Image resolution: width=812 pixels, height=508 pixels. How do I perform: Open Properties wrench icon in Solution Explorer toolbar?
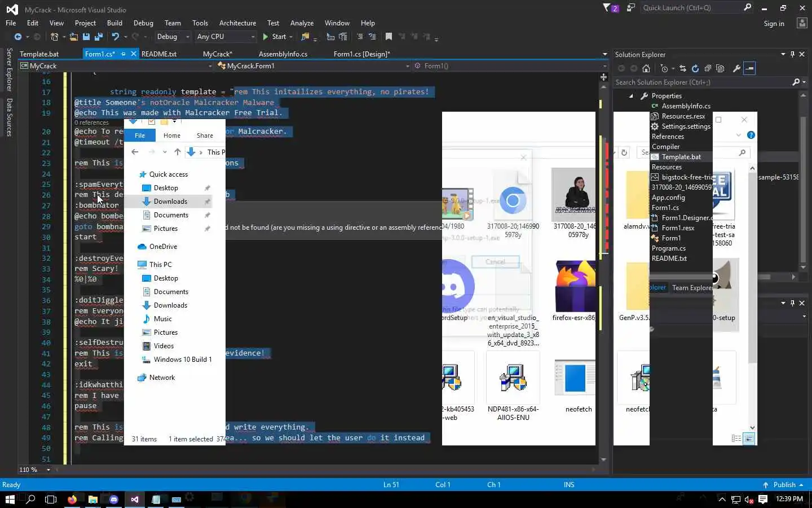tap(736, 68)
